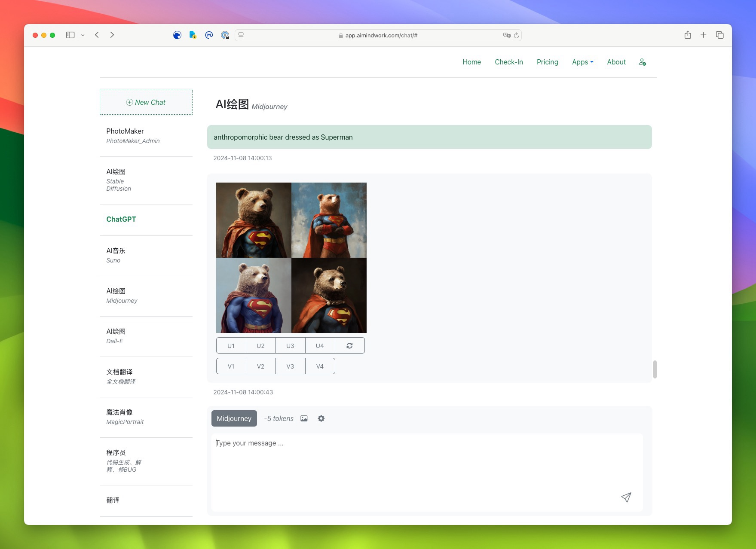Create variation with V3 button
Viewport: 756px width, 549px height.
pyautogui.click(x=291, y=366)
